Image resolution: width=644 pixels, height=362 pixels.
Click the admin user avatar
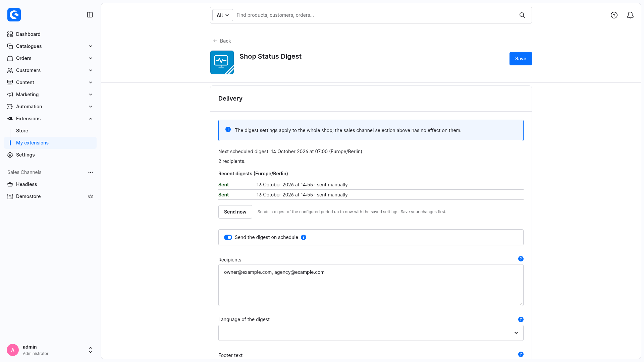(13, 350)
